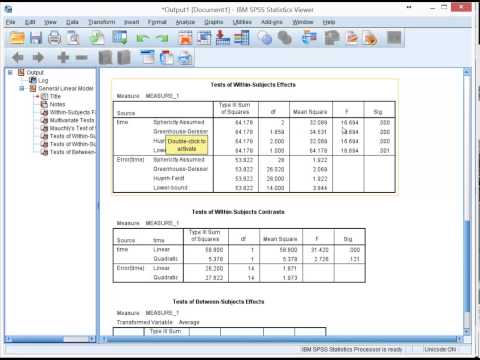Click the blue circle Select Last Output icon
The width and height of the screenshot is (480, 360).
point(265,38)
